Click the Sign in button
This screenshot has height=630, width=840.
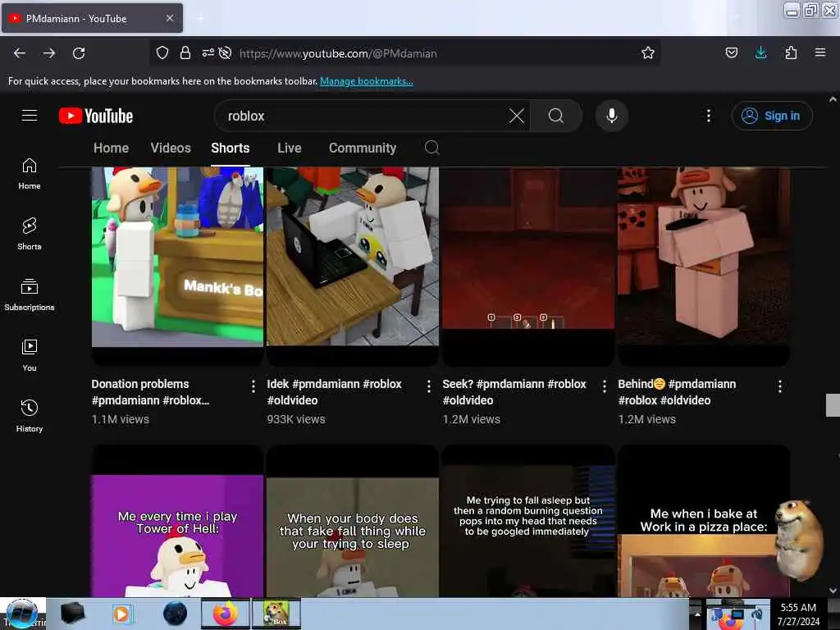pos(772,116)
